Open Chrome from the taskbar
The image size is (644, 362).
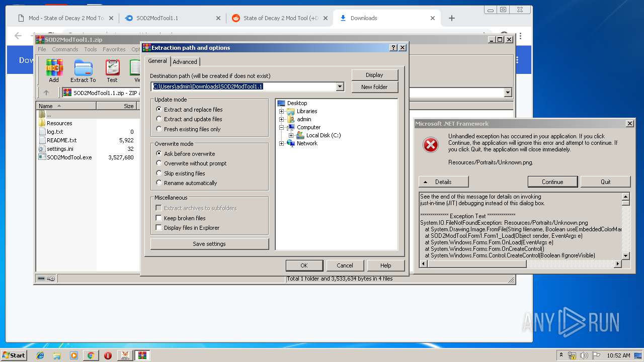pos(91,355)
